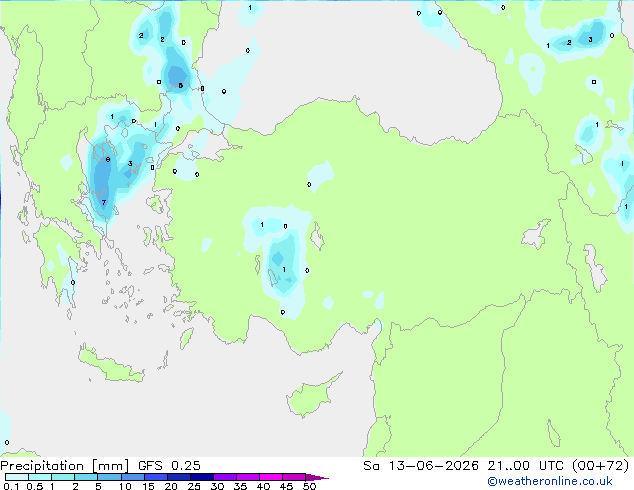
Task: Click the '21..00 UTC' time text
Action: tap(525, 466)
